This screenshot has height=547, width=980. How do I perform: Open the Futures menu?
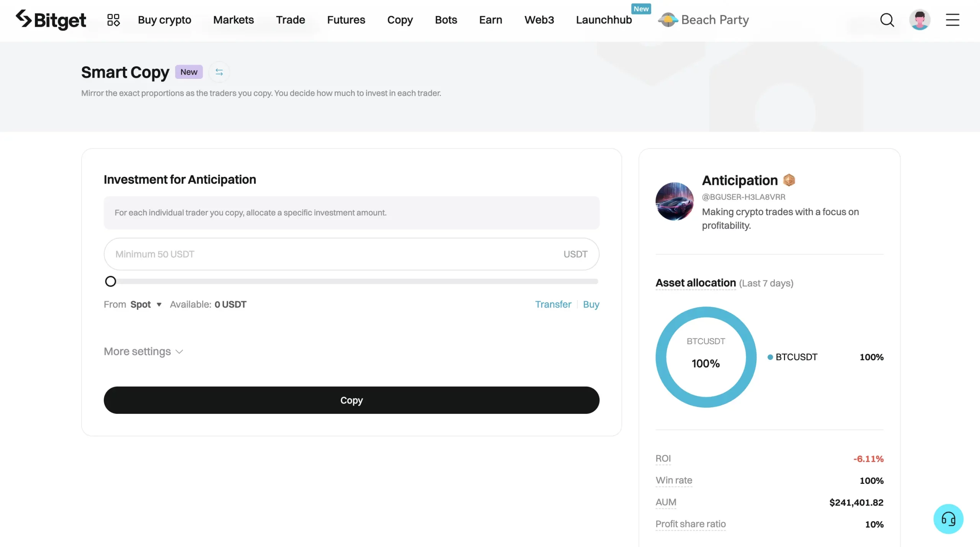[346, 20]
